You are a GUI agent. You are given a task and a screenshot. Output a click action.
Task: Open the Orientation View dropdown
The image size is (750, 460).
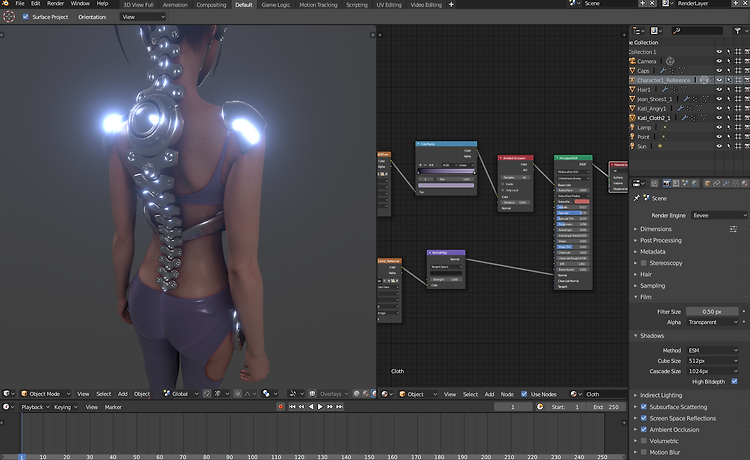click(x=143, y=17)
